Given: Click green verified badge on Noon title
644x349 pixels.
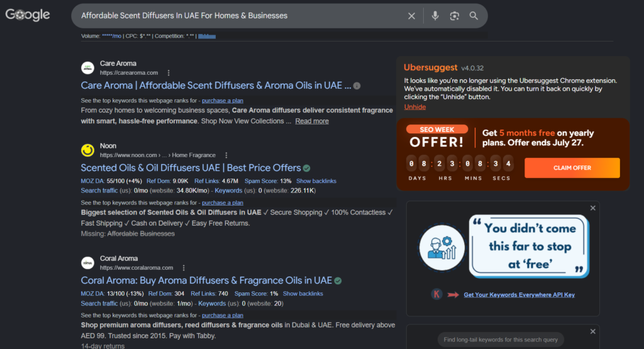Looking at the screenshot, I should pos(306,169).
